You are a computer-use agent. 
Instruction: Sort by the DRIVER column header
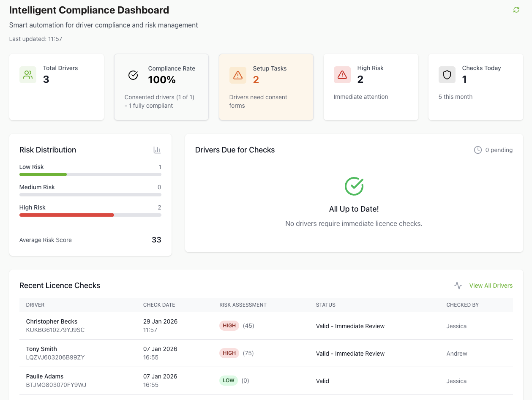tap(35, 305)
